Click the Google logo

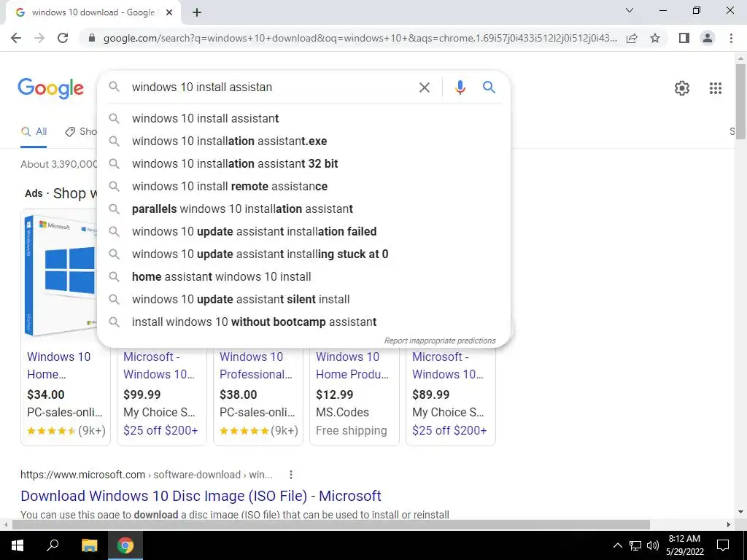[51, 88]
